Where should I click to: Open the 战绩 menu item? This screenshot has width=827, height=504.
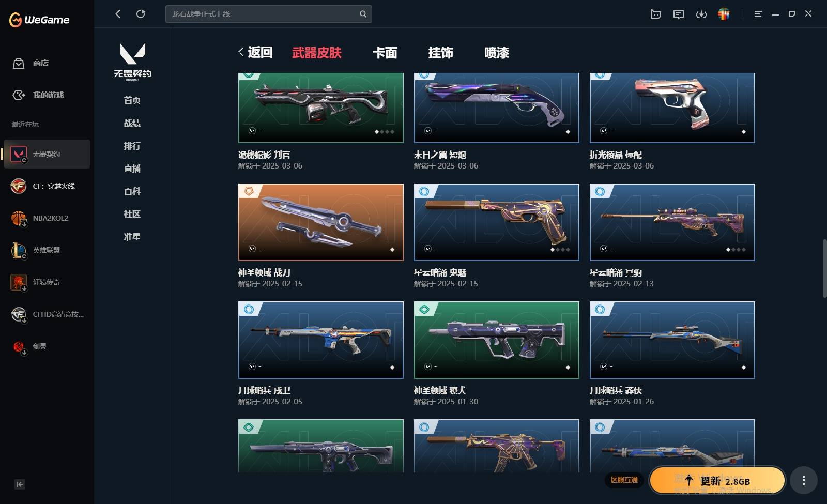click(132, 123)
